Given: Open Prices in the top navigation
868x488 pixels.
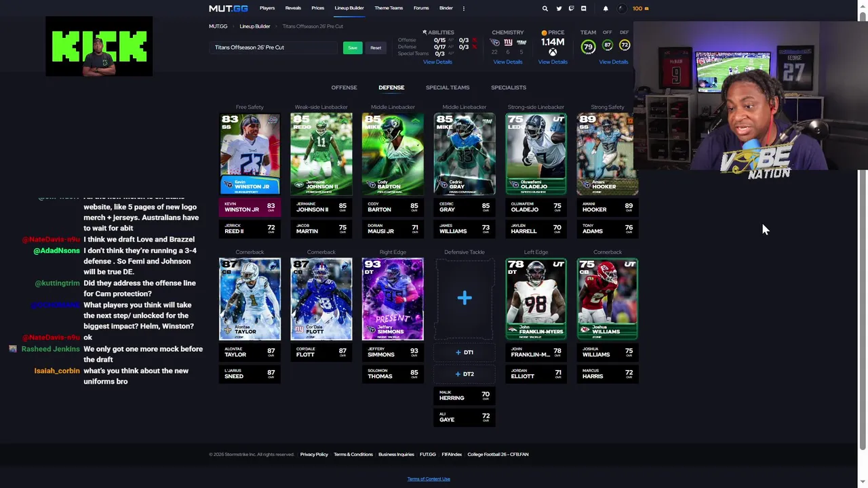Looking at the screenshot, I should (x=317, y=8).
